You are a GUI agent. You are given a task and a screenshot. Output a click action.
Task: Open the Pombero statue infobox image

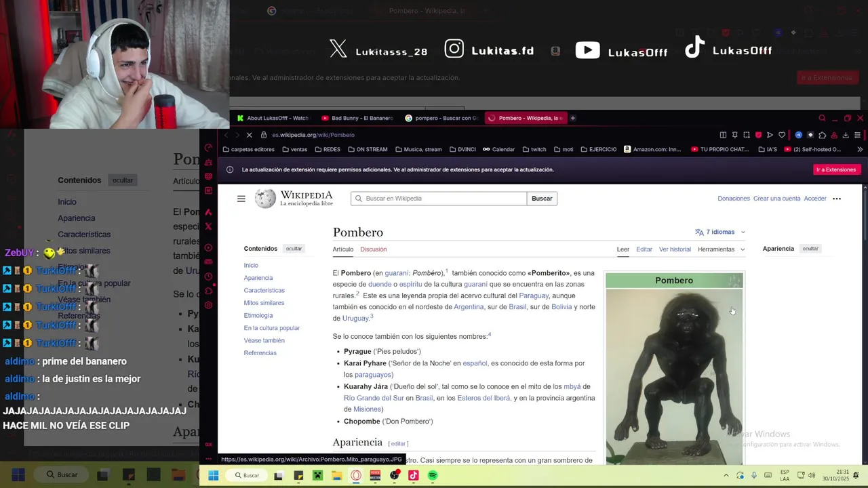click(x=674, y=376)
